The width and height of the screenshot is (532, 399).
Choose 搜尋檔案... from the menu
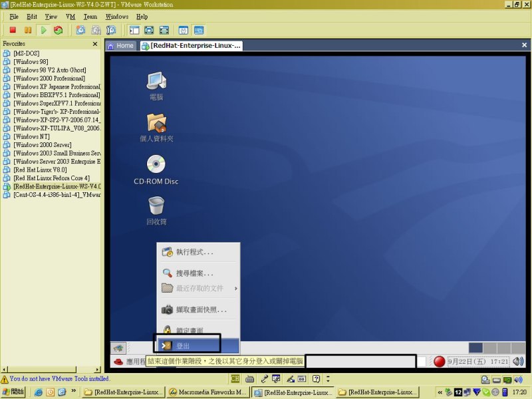[x=198, y=273]
